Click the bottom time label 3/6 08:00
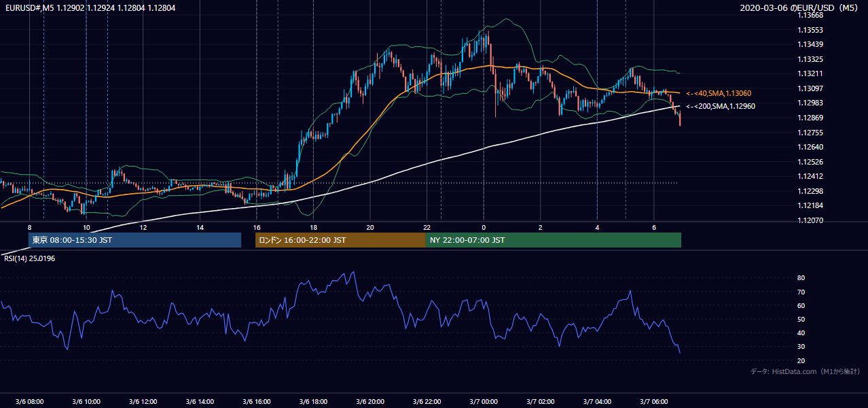 (x=29, y=402)
